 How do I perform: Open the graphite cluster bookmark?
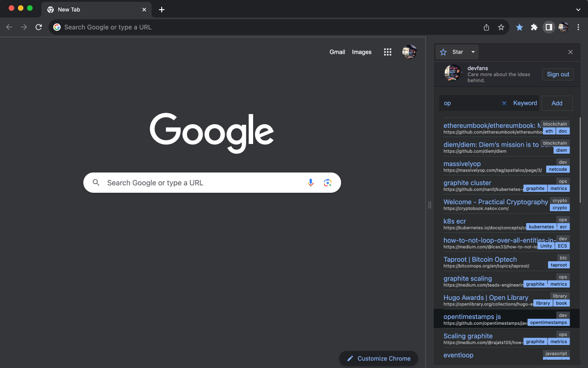[467, 183]
